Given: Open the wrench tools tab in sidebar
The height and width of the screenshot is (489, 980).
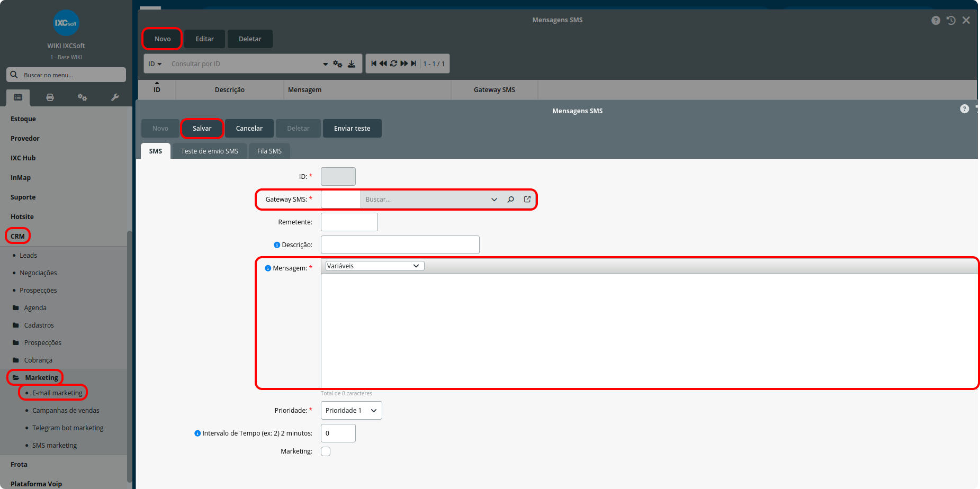Looking at the screenshot, I should click(x=115, y=97).
